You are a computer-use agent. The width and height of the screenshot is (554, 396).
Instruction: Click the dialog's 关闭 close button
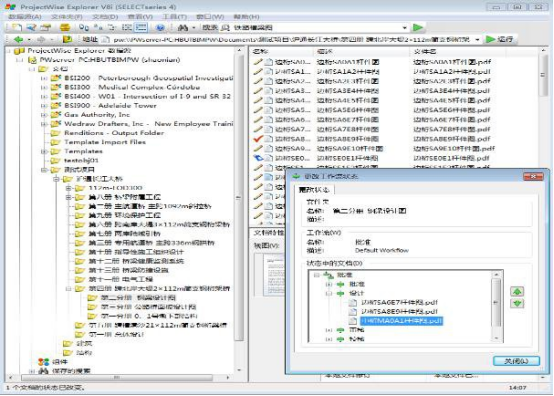tap(516, 361)
